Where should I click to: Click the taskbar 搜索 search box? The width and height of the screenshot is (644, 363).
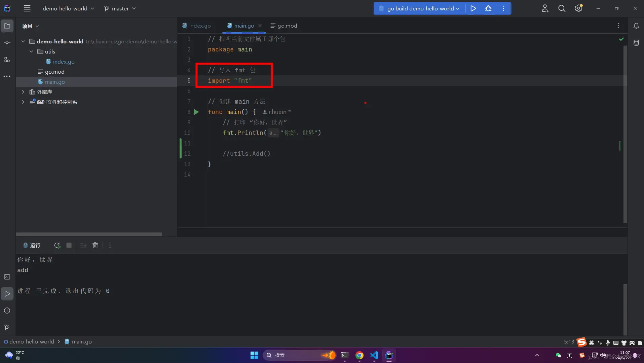[x=299, y=355]
